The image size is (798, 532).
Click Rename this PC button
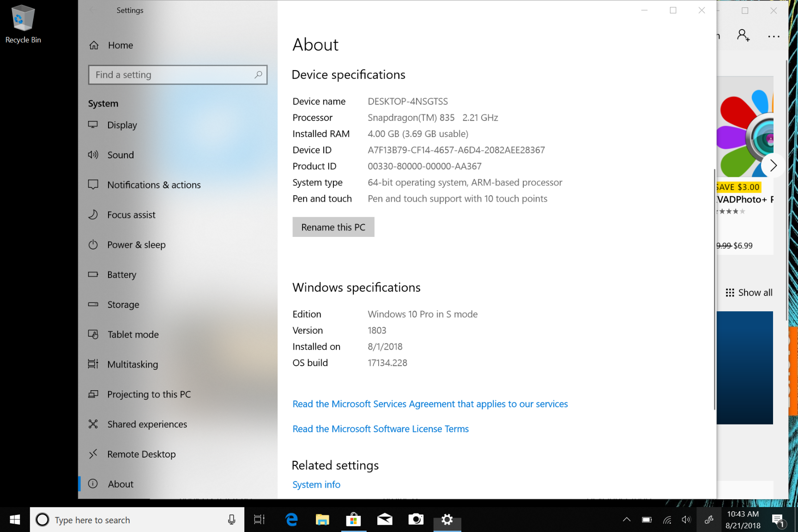[x=333, y=227]
